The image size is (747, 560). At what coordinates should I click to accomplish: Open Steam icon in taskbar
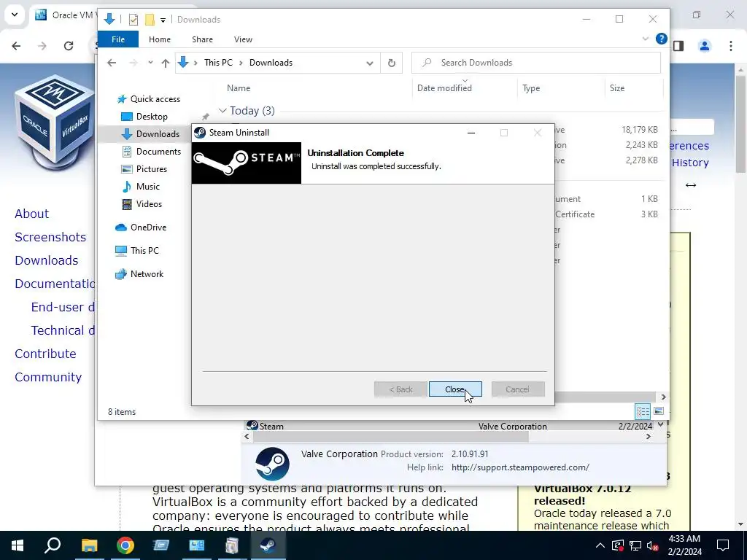pyautogui.click(x=268, y=545)
